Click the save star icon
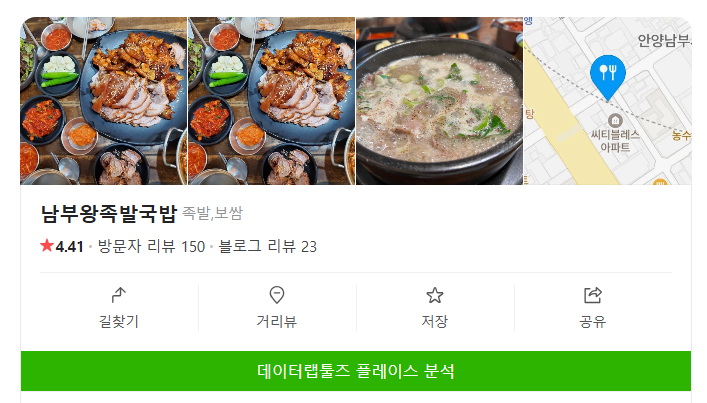The height and width of the screenshot is (403, 707). tap(435, 295)
